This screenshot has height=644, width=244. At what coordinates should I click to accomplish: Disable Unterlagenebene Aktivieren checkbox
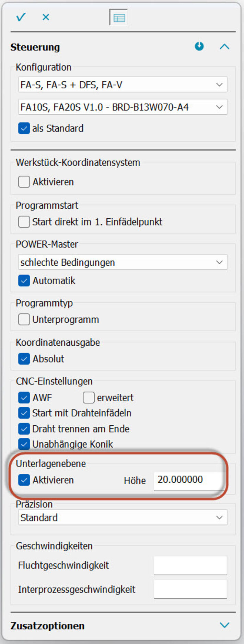coord(24,480)
